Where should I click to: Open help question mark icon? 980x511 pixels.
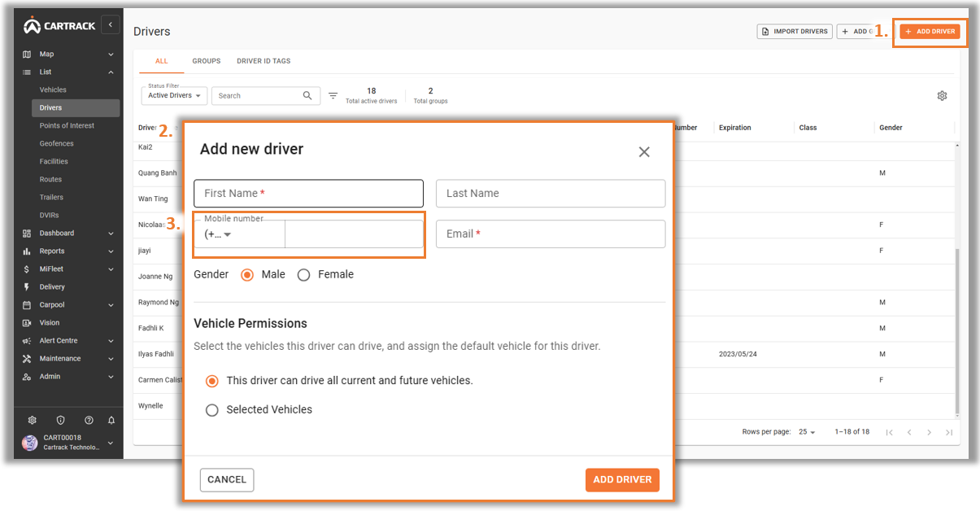click(x=88, y=420)
